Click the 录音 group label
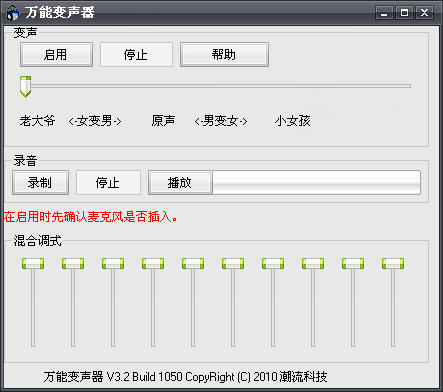The height and width of the screenshot is (392, 443). coord(25,161)
